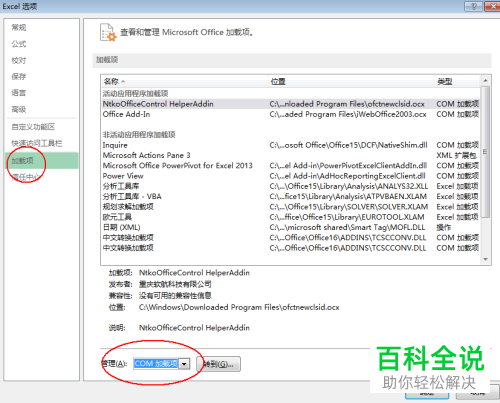Screen dimensions: 500x403
Task: Select the Power View add-in row
Action: (291, 176)
